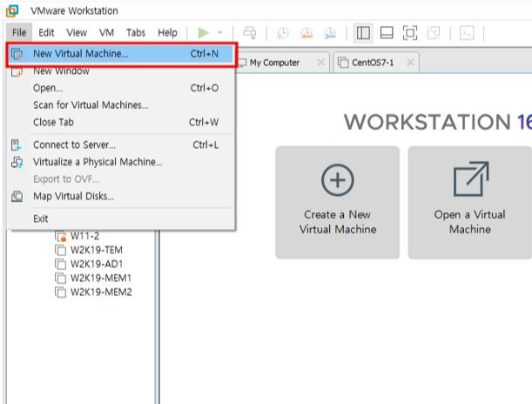This screenshot has width=532, height=404.
Task: Click the console view toolbar icon
Action: pos(467,33)
